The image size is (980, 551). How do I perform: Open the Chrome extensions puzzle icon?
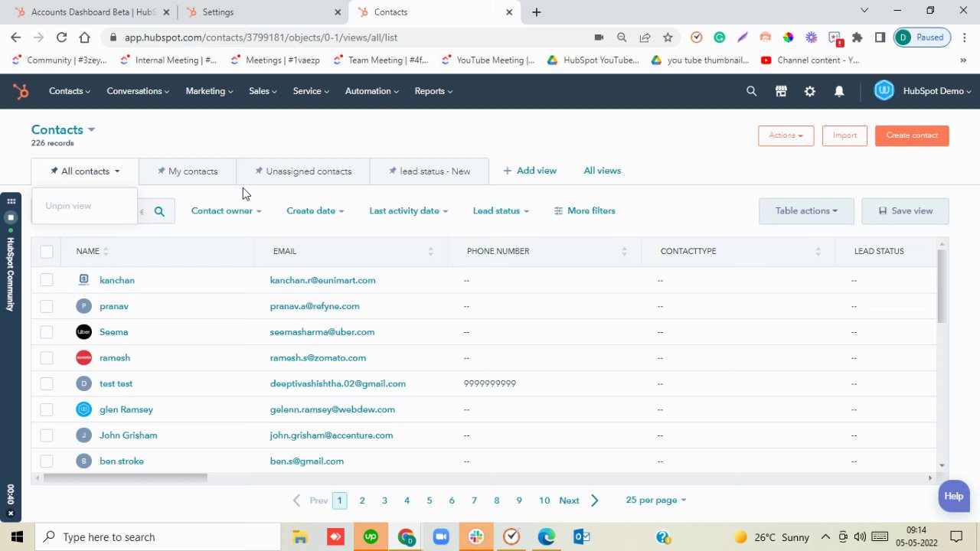pos(857,37)
